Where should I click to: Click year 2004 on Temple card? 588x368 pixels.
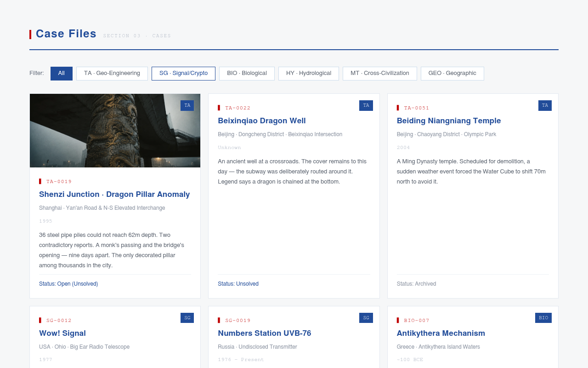403,148
